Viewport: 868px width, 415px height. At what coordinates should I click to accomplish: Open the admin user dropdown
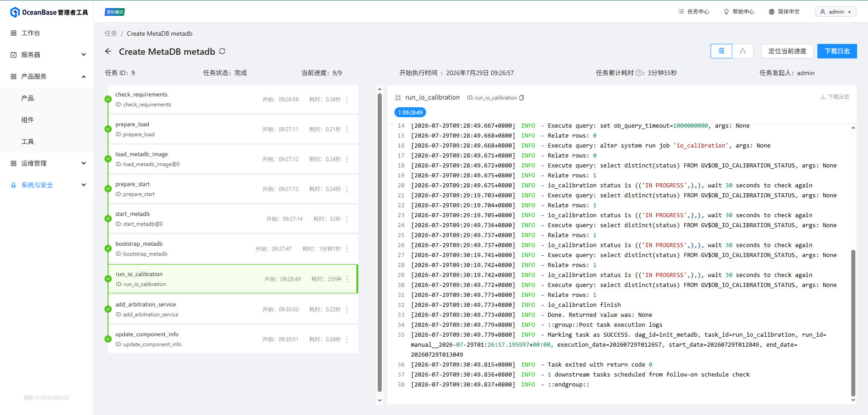(835, 12)
